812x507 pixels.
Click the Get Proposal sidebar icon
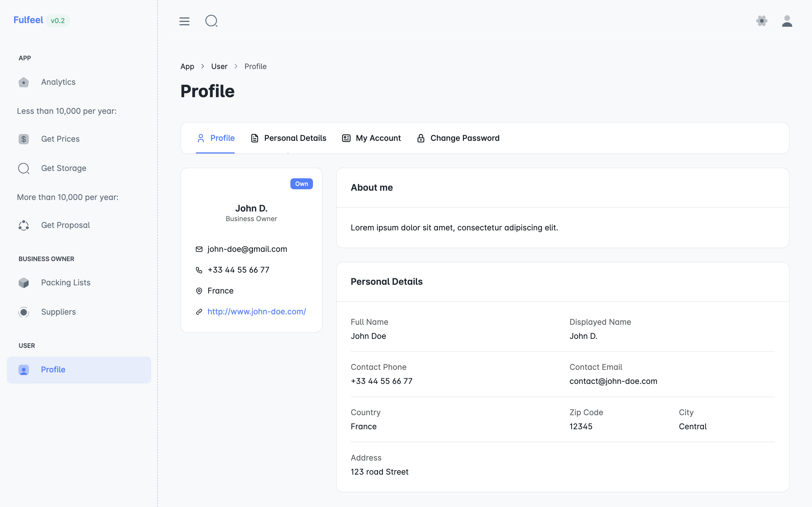point(23,225)
